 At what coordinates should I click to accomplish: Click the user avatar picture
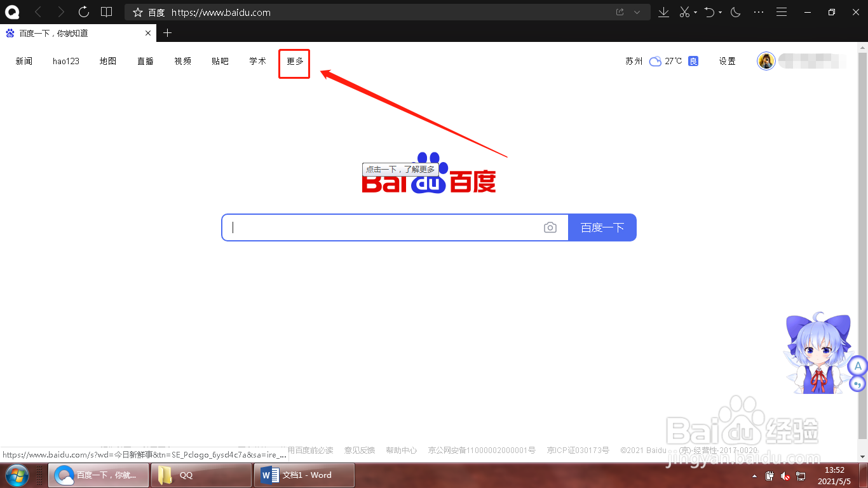tap(766, 61)
